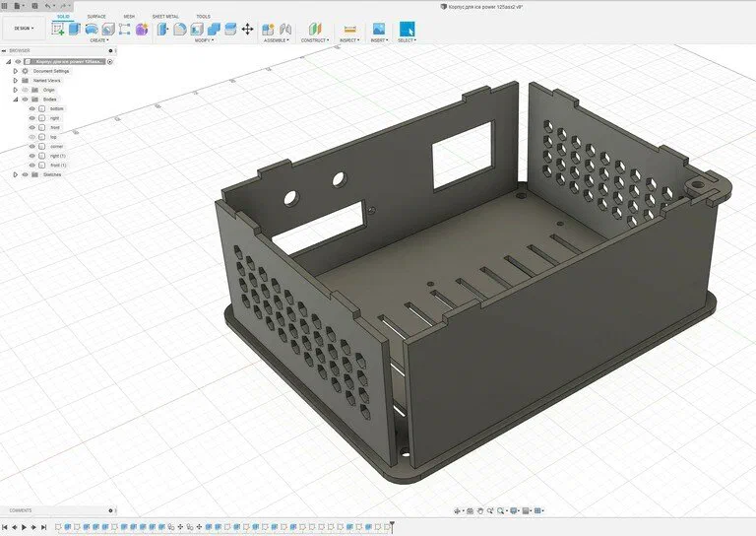The image size is (756, 536).
Task: Click the purple Create Form icon
Action: pos(142,29)
